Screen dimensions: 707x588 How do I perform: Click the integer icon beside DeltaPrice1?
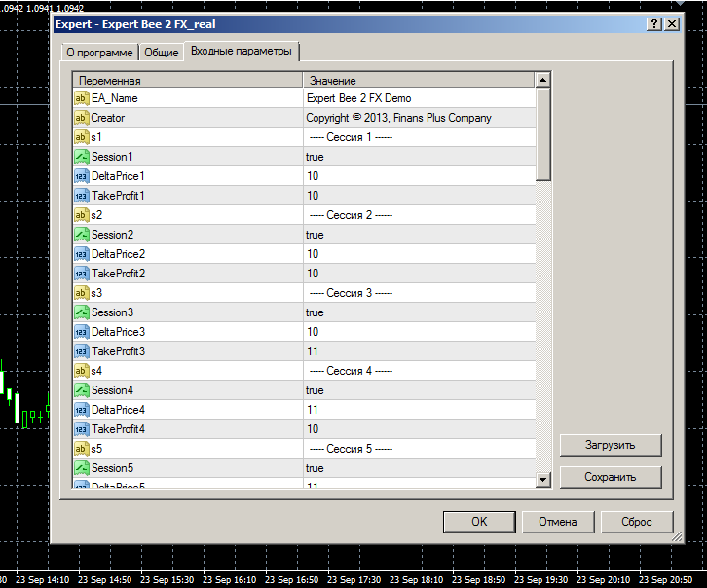pos(81,176)
